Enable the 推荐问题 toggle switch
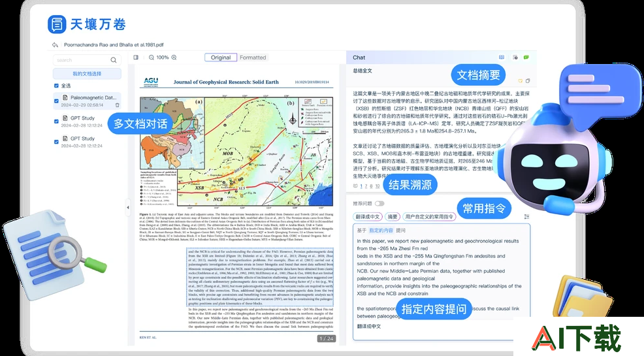Viewport: 644px width, 356px height. (x=379, y=203)
